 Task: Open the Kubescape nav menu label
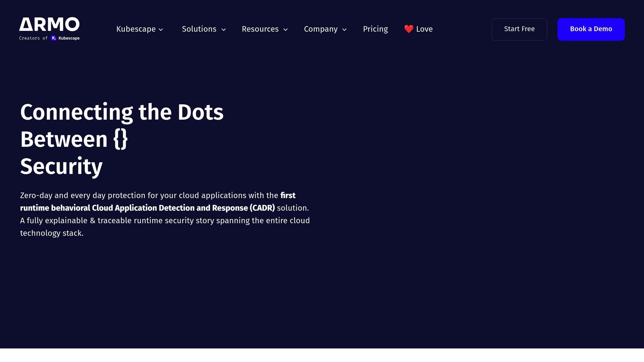(x=136, y=29)
